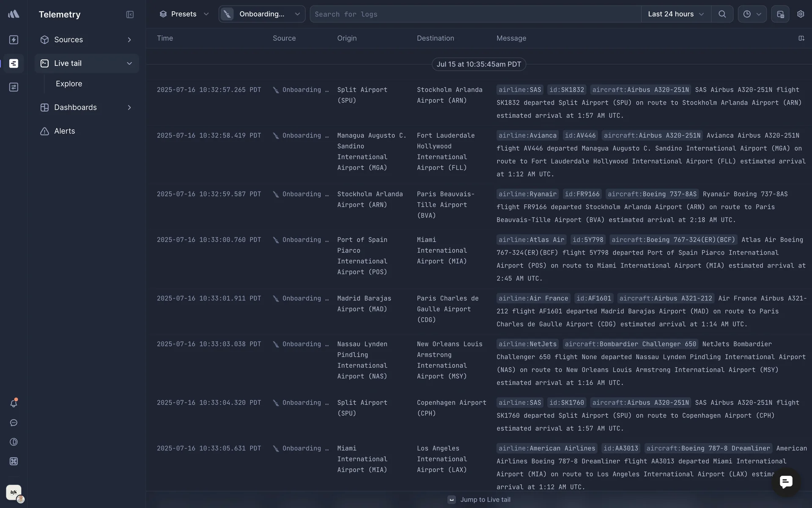This screenshot has height=508, width=812.
Task: Toggle the live tail calendar view icon
Action: pyautogui.click(x=780, y=14)
